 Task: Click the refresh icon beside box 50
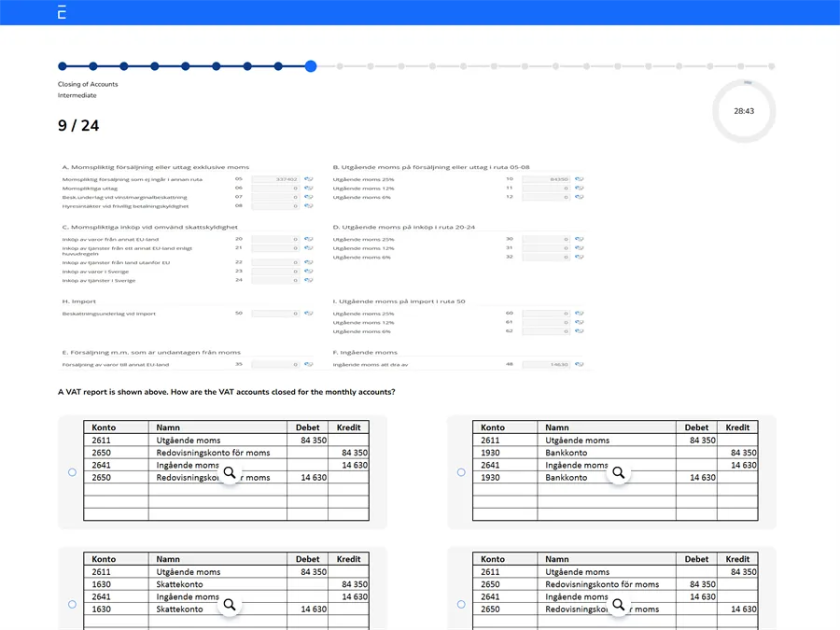308,314
